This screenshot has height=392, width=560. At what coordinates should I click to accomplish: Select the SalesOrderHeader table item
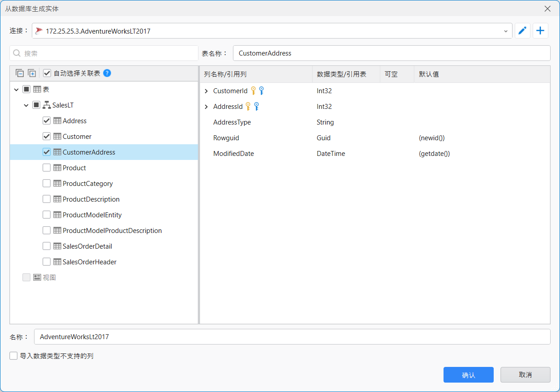tap(90, 262)
